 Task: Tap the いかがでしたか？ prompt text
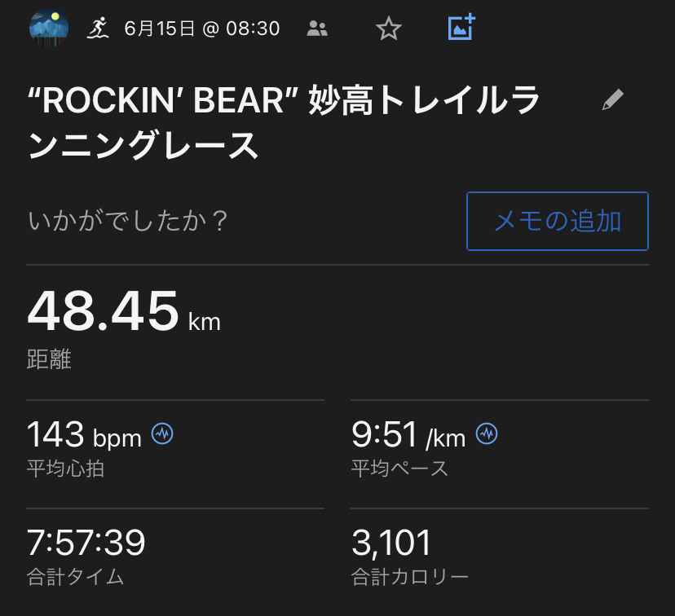tap(128, 222)
